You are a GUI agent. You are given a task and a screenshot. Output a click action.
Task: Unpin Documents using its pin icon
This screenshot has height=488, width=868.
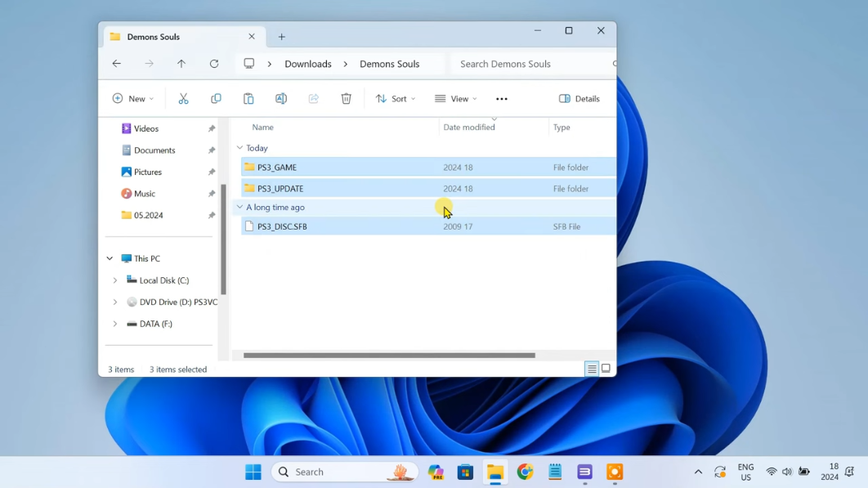pyautogui.click(x=212, y=150)
